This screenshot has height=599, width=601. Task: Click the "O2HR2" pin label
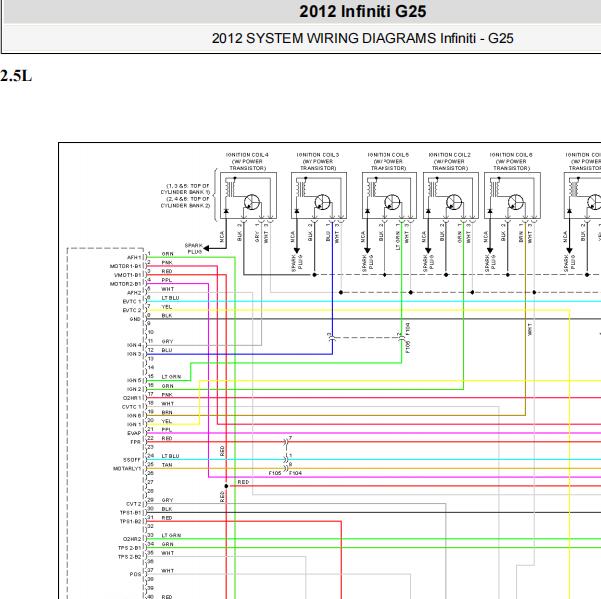[x=132, y=539]
